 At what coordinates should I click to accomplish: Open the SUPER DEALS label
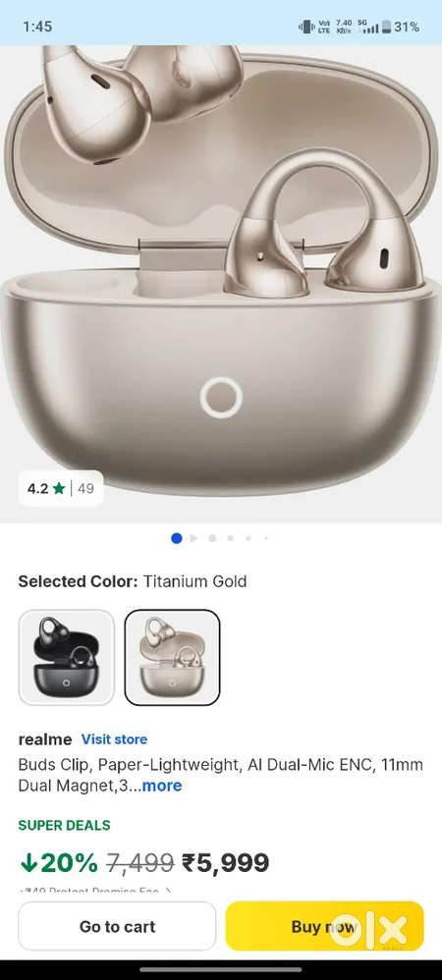click(65, 825)
